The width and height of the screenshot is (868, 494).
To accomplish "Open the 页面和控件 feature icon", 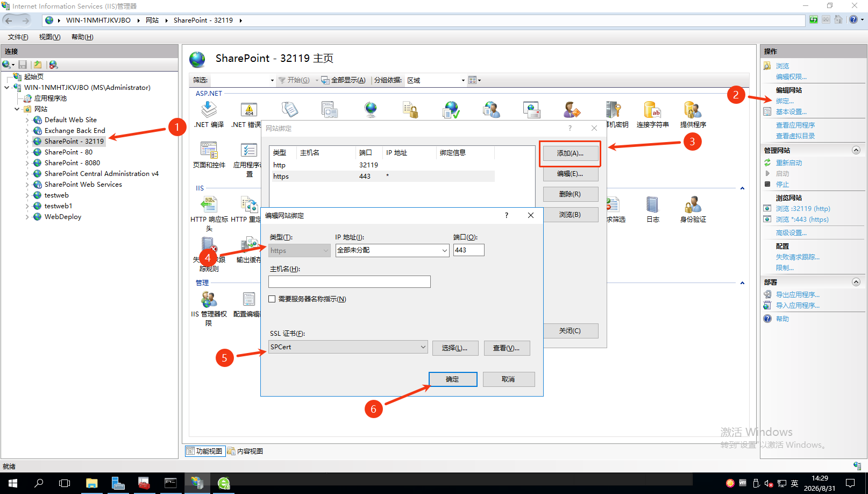I will point(209,155).
